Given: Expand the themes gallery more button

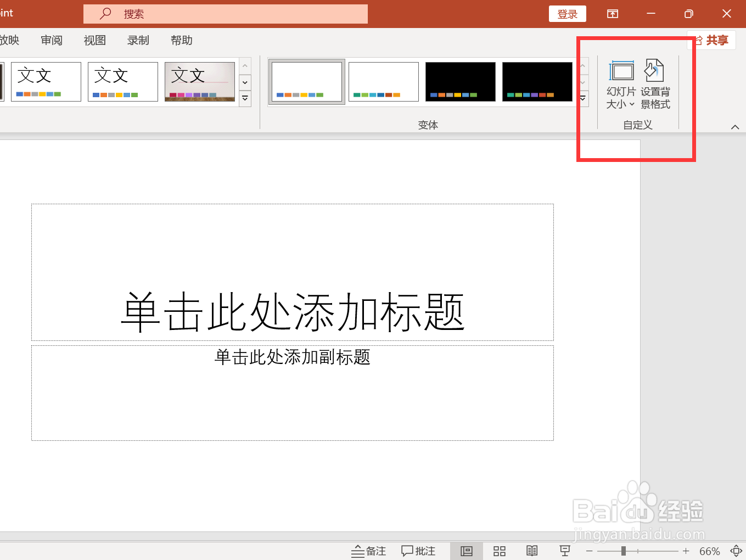Looking at the screenshot, I should coord(245,98).
